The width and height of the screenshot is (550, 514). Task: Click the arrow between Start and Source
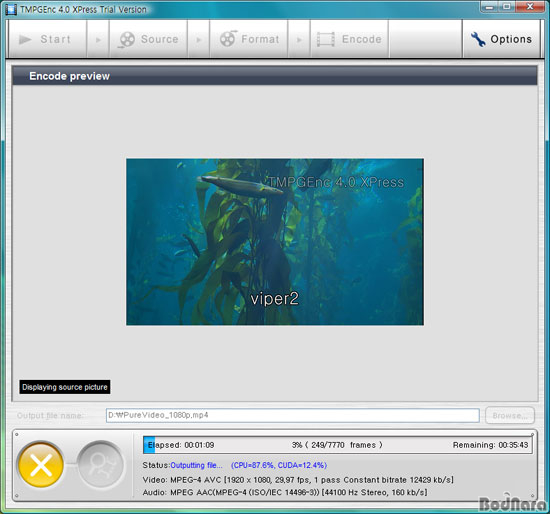pos(98,39)
